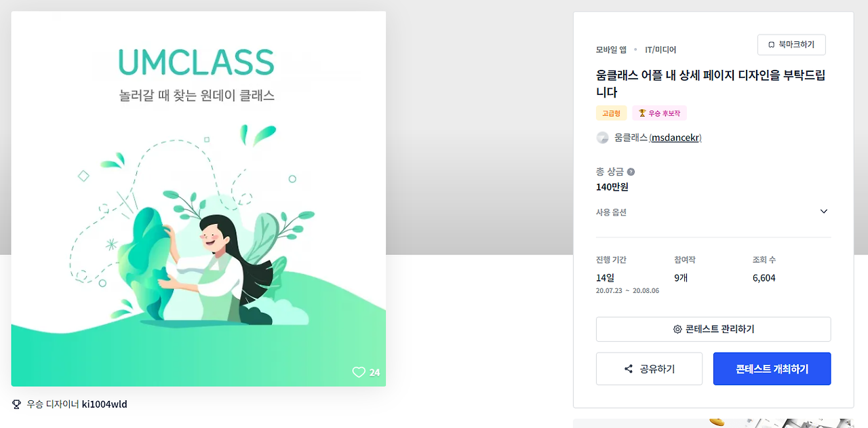This screenshot has height=428, width=868.
Task: Click the question mark icon next to 총 상금
Action: click(631, 172)
